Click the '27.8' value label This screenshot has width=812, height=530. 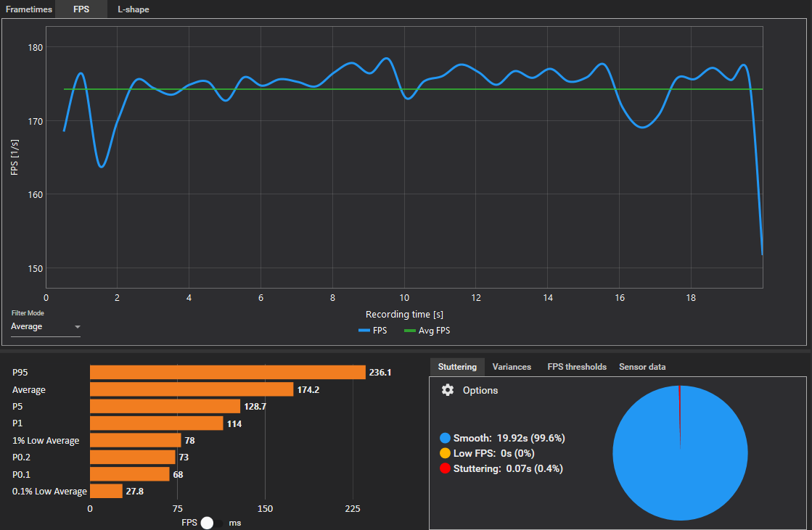click(x=135, y=491)
